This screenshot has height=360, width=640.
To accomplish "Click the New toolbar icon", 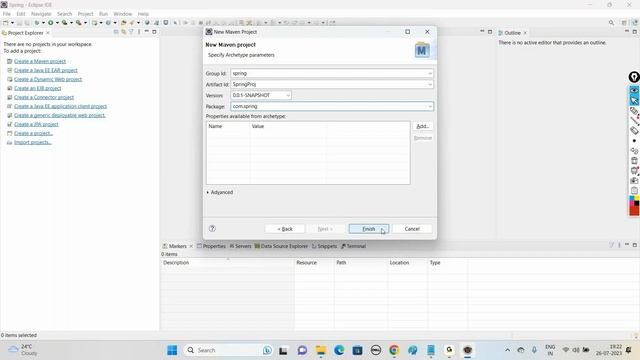I will 6,23.
